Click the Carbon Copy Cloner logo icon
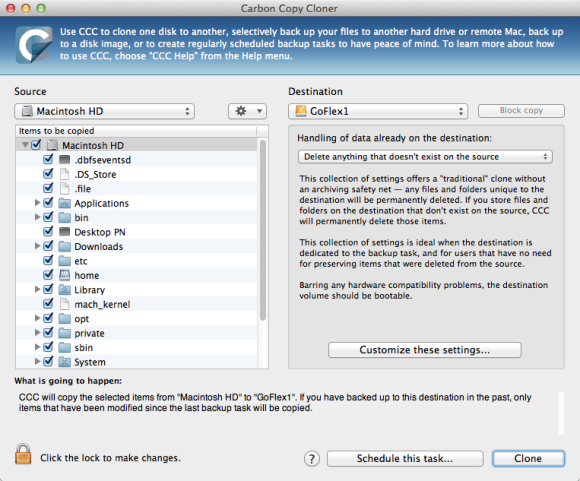The width and height of the screenshot is (580, 481). [x=34, y=44]
